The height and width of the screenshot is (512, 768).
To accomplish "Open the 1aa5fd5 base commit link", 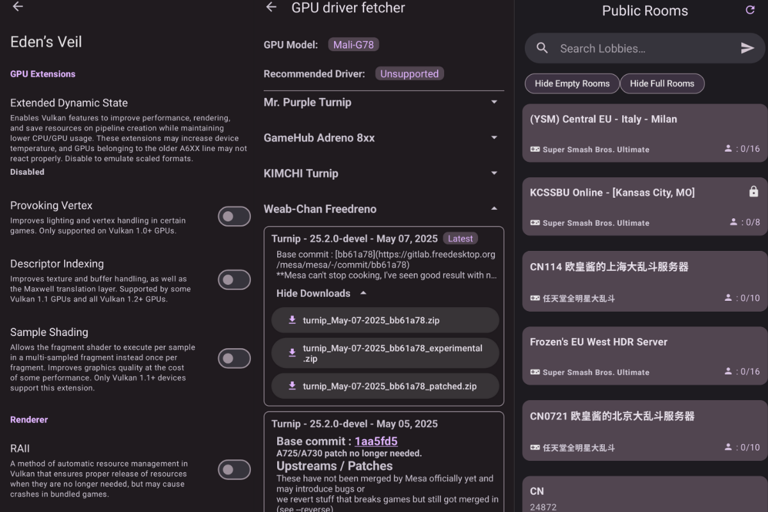I will tap(374, 441).
